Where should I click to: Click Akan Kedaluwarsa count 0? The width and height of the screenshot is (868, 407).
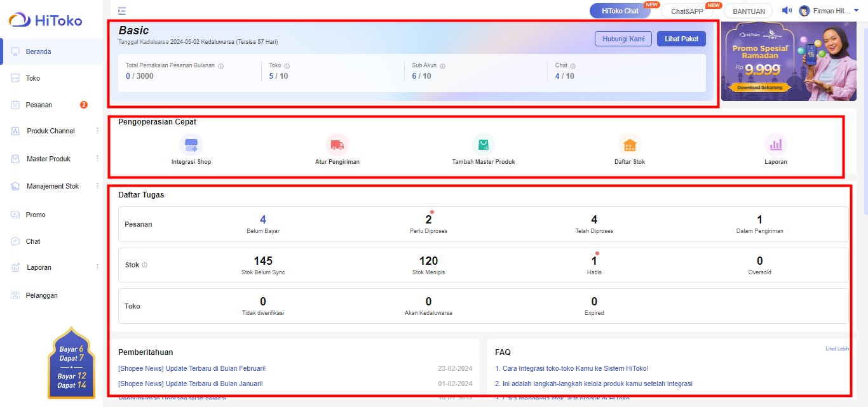pos(428,302)
